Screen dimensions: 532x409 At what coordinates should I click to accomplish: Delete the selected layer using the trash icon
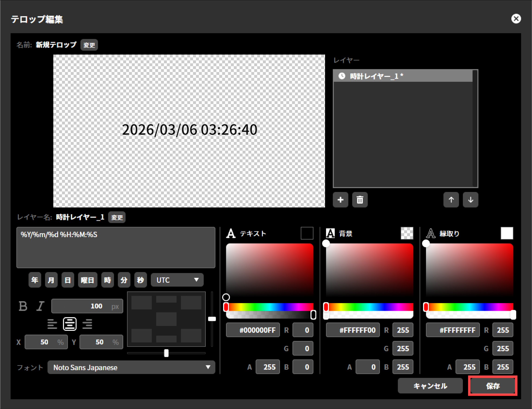click(x=360, y=200)
